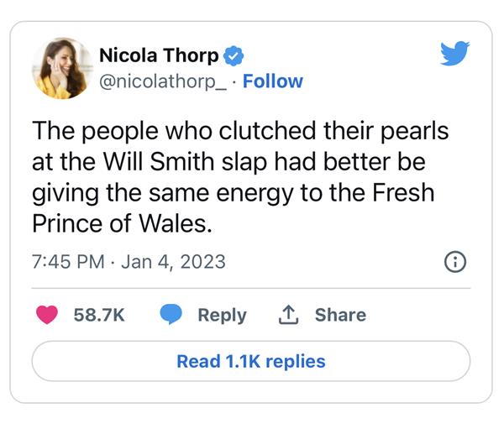504x429 pixels.
Task: Open the tweet info circle icon
Action: [454, 262]
